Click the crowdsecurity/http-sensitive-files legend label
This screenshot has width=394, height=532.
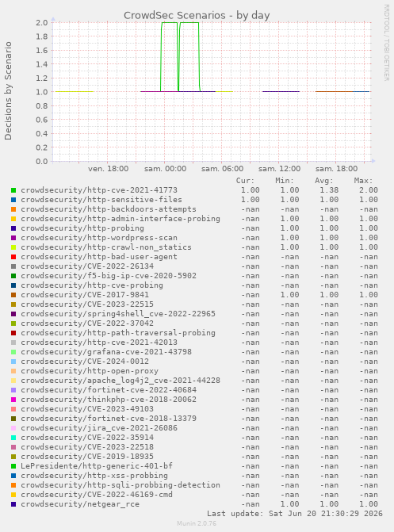point(101,200)
